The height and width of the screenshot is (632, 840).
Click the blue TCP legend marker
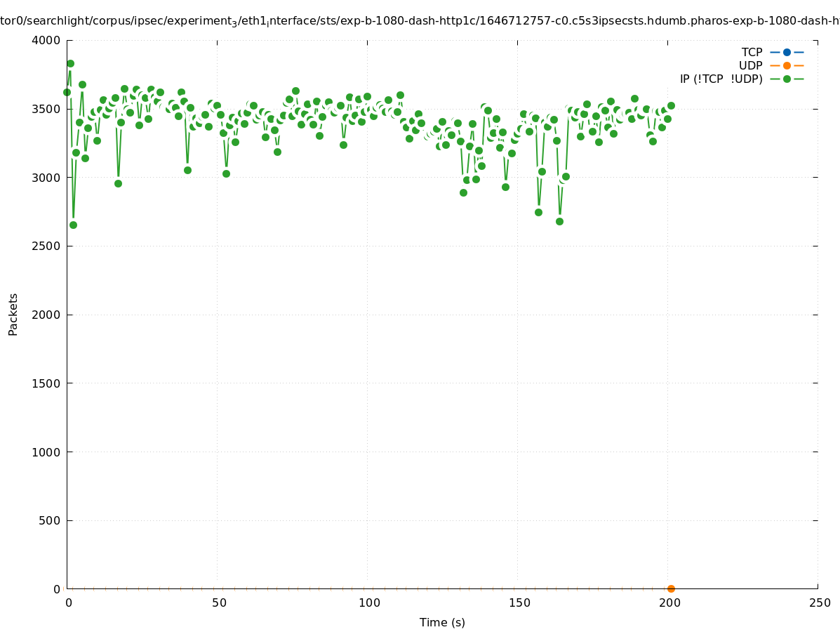coord(787,52)
